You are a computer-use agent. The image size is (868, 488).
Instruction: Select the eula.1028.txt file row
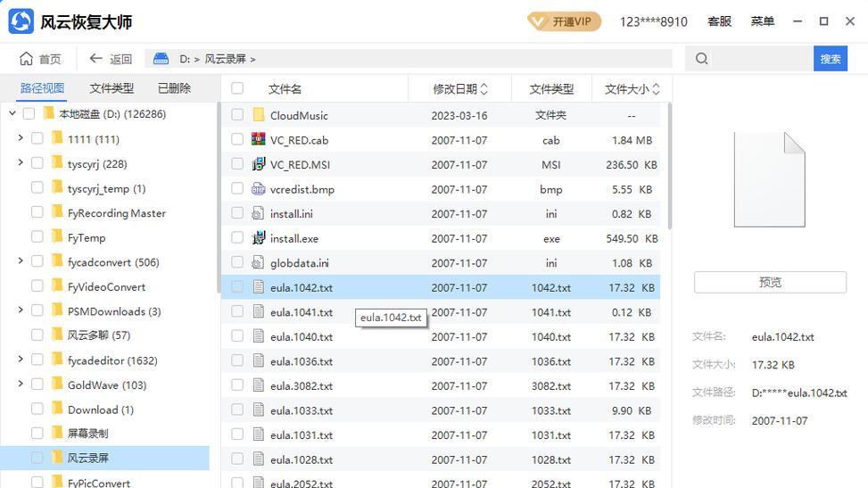[x=441, y=459]
